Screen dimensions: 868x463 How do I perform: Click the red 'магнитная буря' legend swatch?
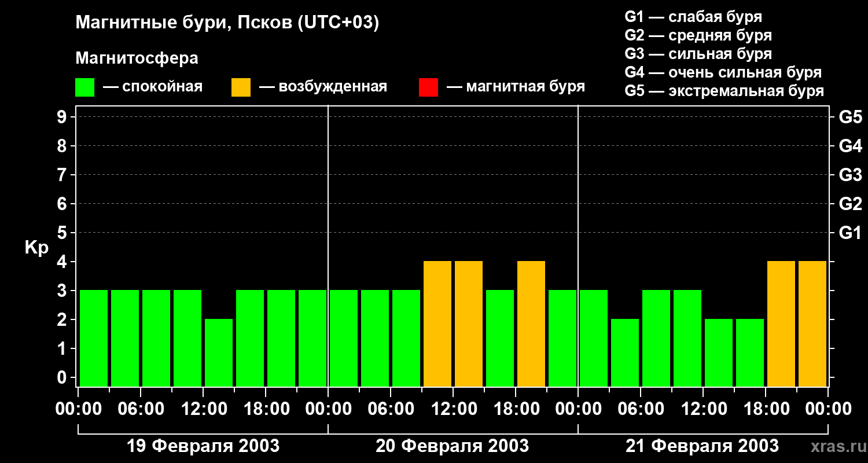[x=428, y=87]
